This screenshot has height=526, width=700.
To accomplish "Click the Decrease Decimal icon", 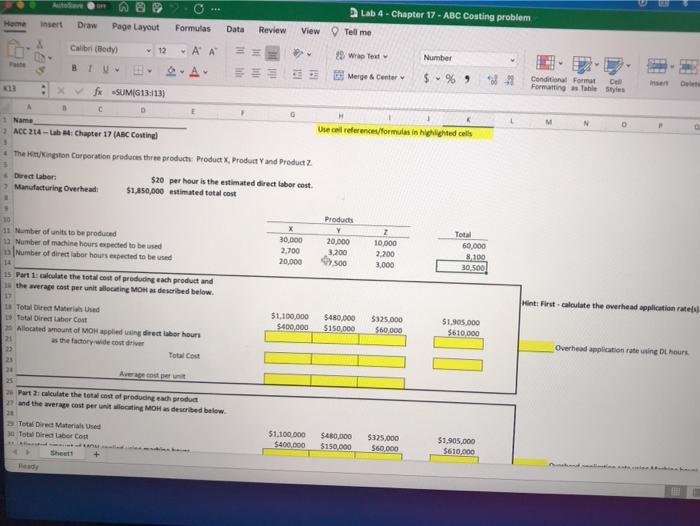I will pyautogui.click(x=509, y=80).
